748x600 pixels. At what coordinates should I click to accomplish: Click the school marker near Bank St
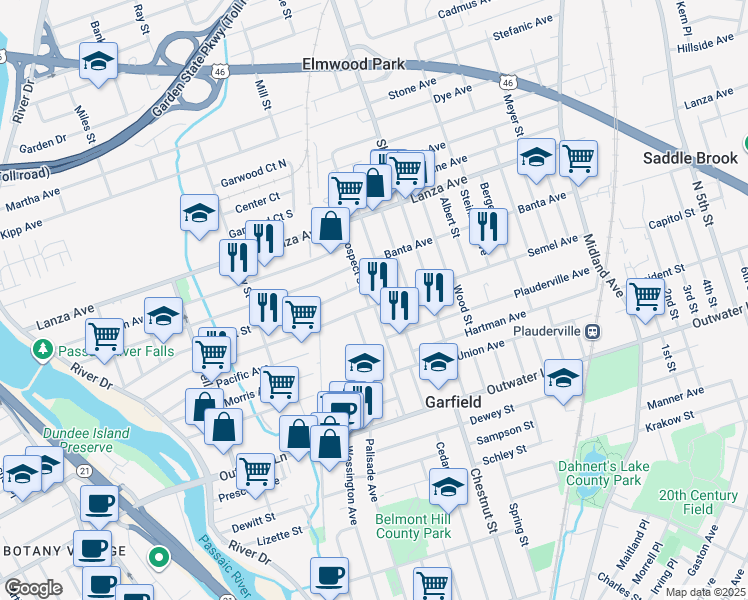coord(98,63)
